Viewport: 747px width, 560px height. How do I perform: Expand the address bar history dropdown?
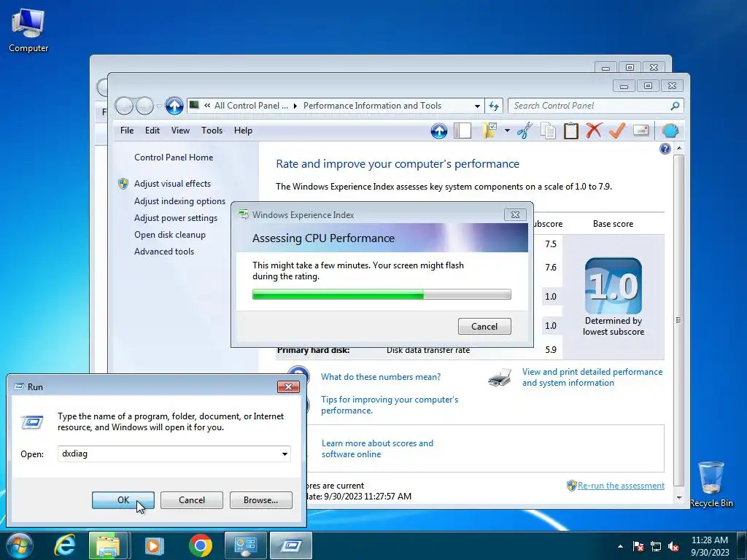point(477,106)
